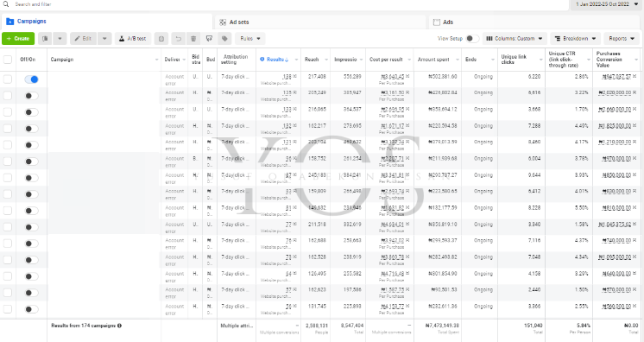Screen dimensions: 644x342
Task: Click the tag label icon
Action: point(224,39)
